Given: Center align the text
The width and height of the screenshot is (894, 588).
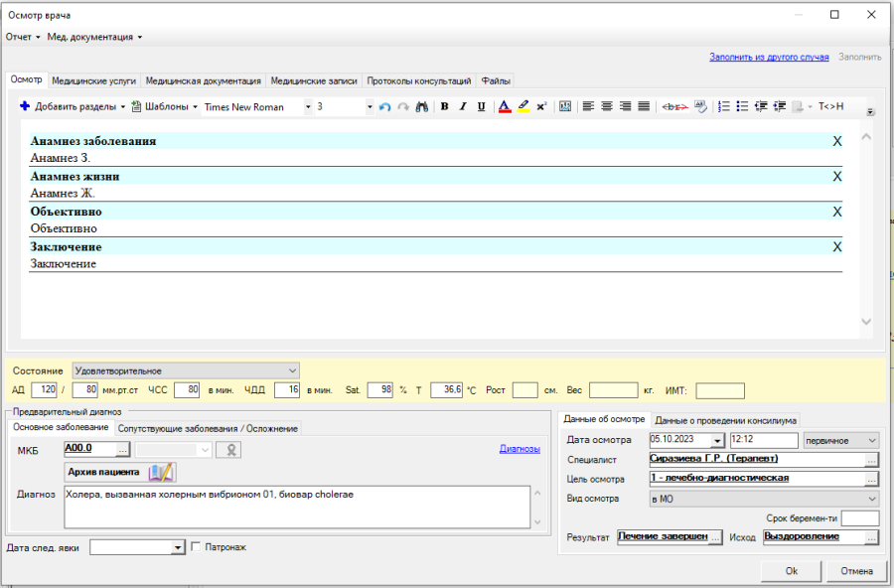Looking at the screenshot, I should pyautogui.click(x=607, y=106).
